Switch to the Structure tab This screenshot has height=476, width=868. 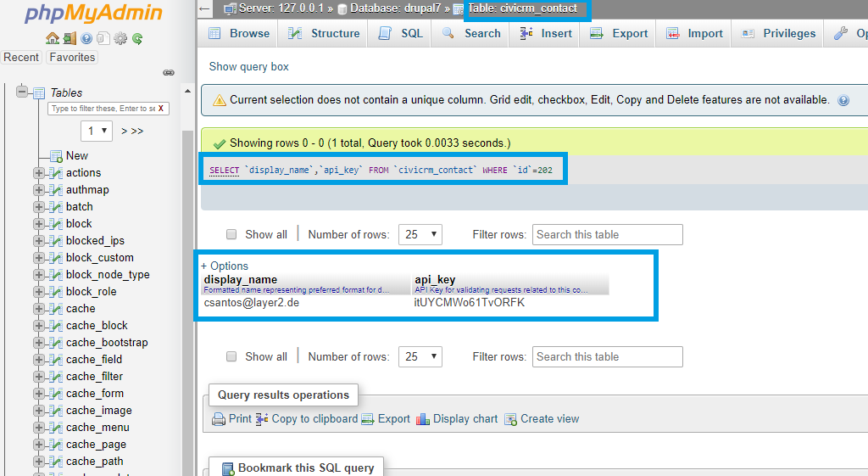point(324,33)
